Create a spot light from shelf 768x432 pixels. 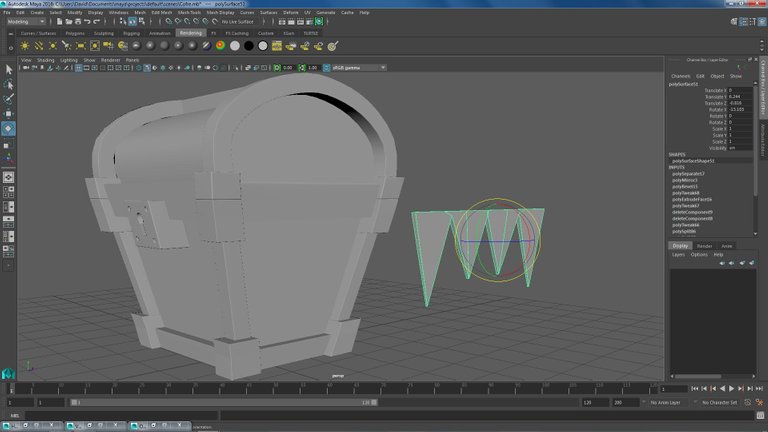click(x=67, y=46)
